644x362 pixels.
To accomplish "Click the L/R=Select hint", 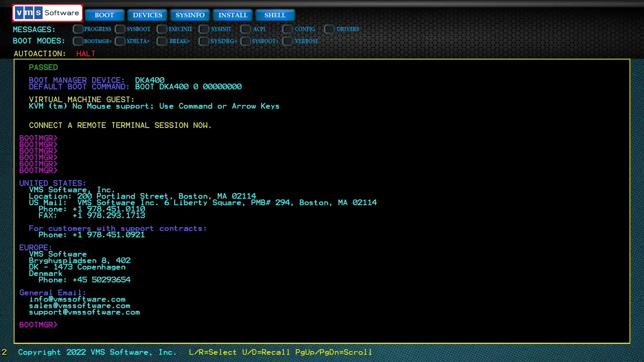I will (x=213, y=352).
